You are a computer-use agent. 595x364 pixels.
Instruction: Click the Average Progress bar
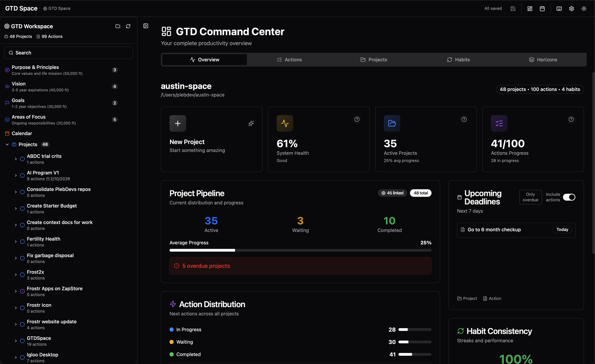click(300, 250)
